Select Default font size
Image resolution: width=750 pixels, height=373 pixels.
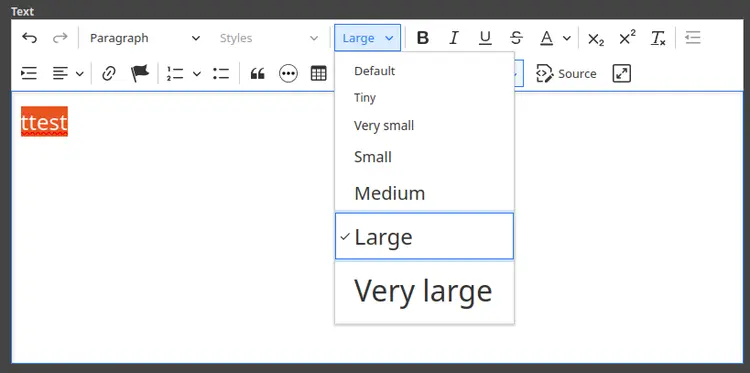[x=424, y=71]
